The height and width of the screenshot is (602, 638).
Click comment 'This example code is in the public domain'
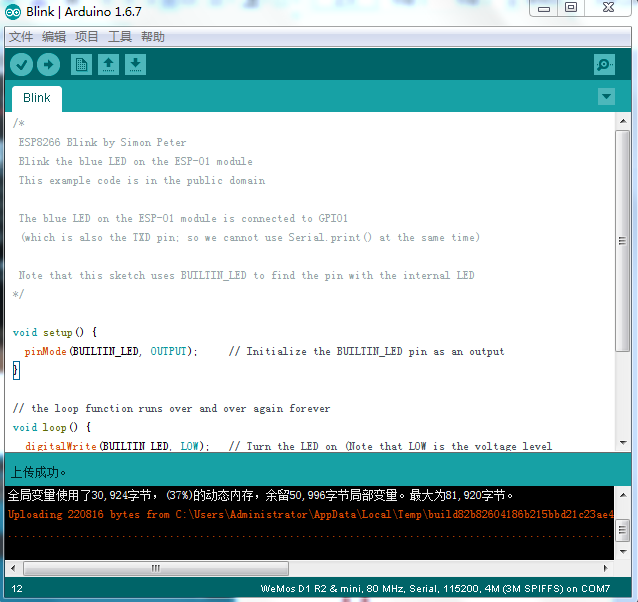pyautogui.click(x=142, y=181)
